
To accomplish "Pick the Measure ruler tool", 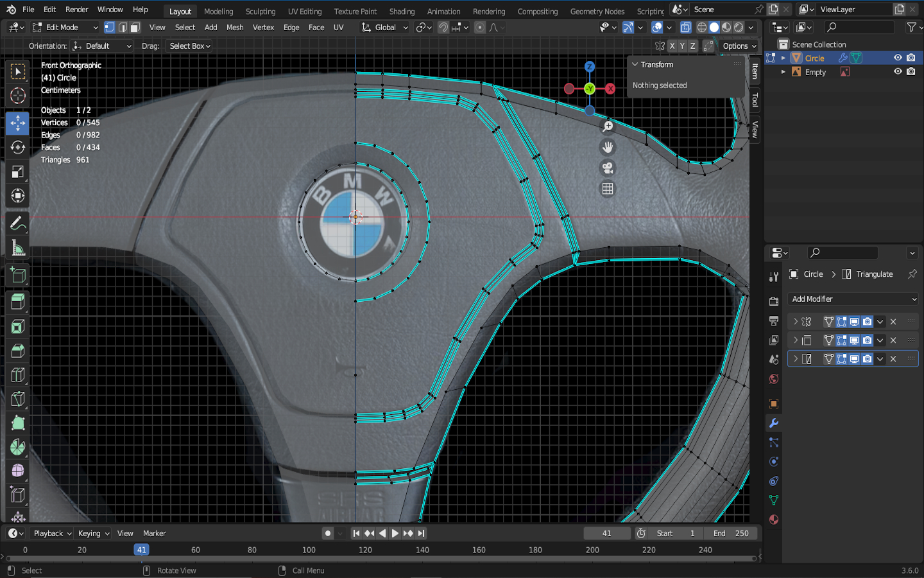I will 17,249.
